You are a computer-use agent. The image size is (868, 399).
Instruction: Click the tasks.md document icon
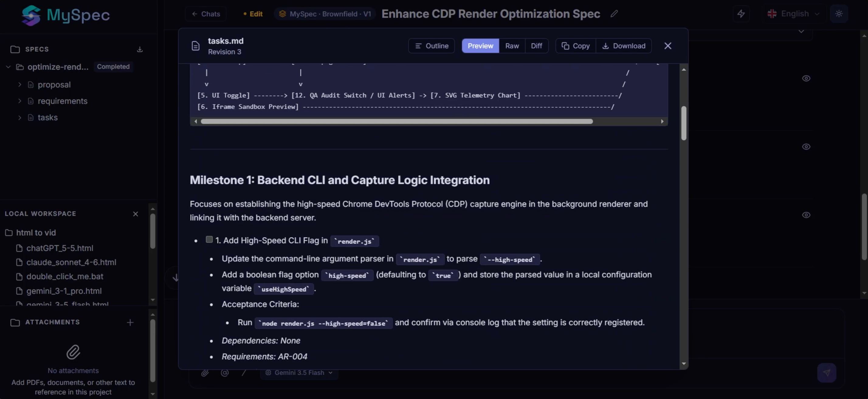click(195, 46)
